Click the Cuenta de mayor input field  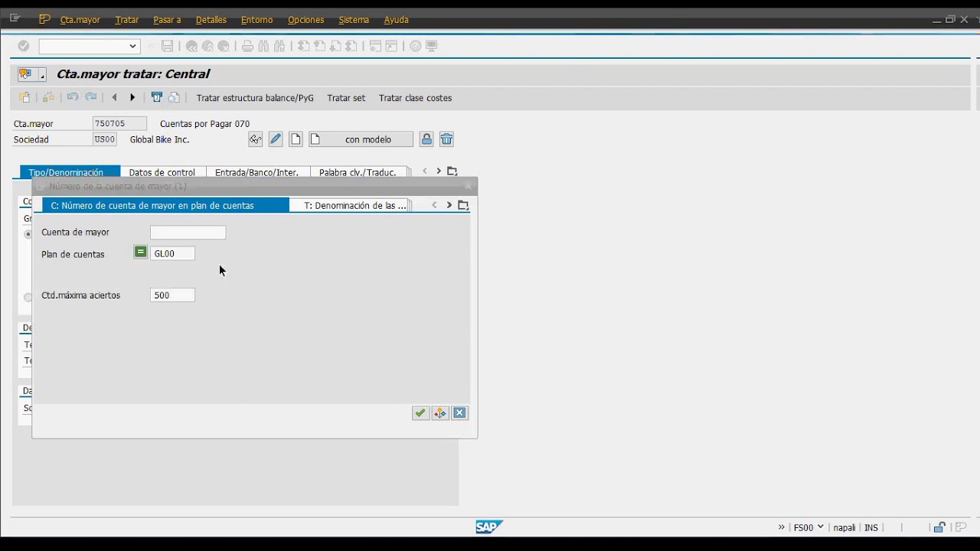pos(188,232)
